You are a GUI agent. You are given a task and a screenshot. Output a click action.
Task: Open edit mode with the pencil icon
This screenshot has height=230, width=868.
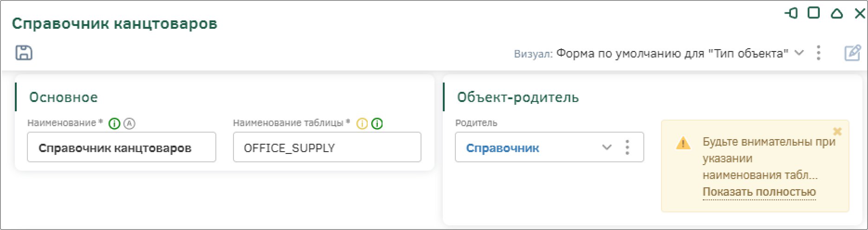pyautogui.click(x=853, y=53)
